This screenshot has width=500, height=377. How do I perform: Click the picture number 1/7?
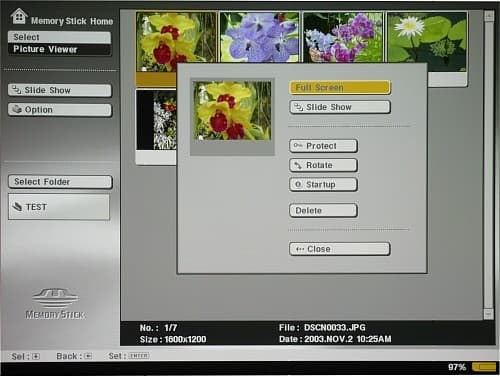(171, 328)
